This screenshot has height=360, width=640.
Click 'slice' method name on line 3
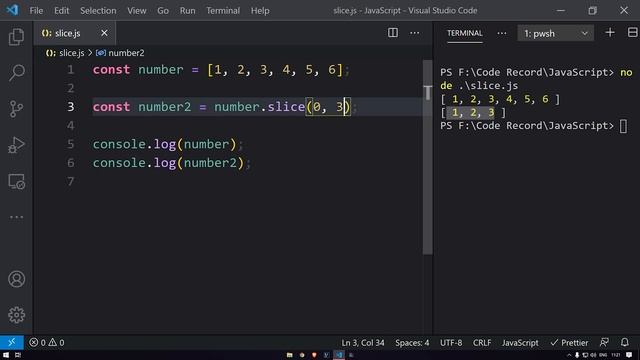point(286,107)
